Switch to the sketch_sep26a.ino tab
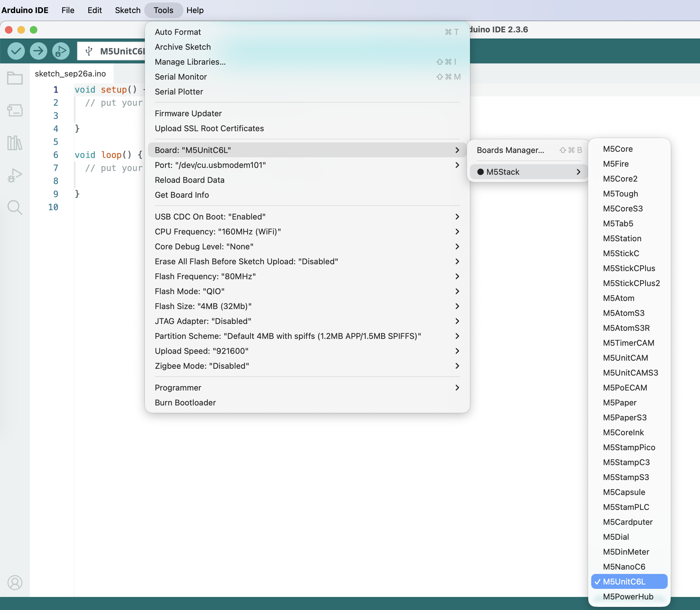 [70, 73]
